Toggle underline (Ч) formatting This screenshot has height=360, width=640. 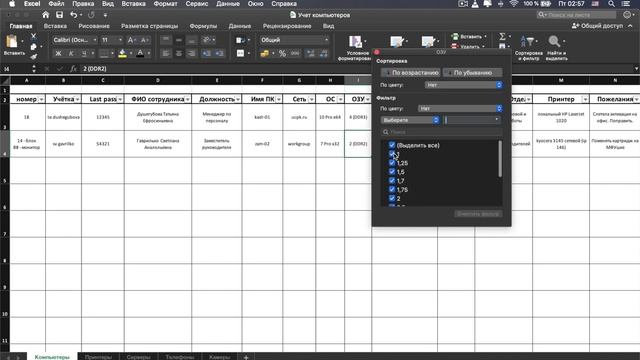[84, 53]
